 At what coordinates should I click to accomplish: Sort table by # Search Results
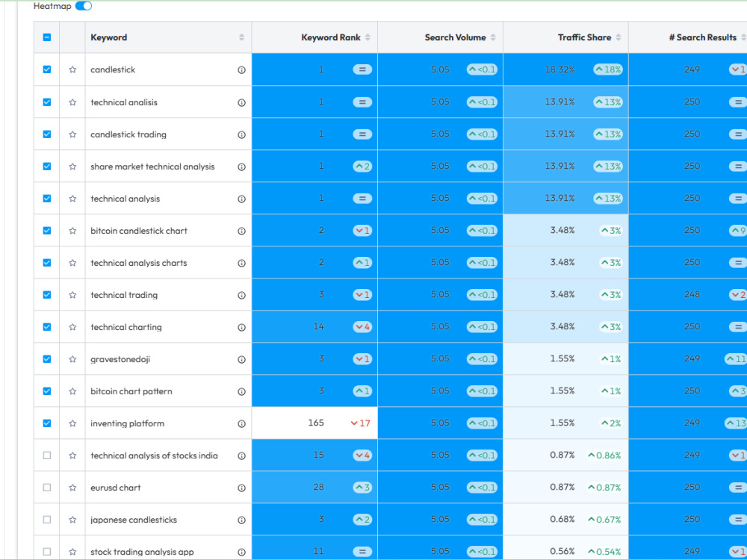click(743, 37)
